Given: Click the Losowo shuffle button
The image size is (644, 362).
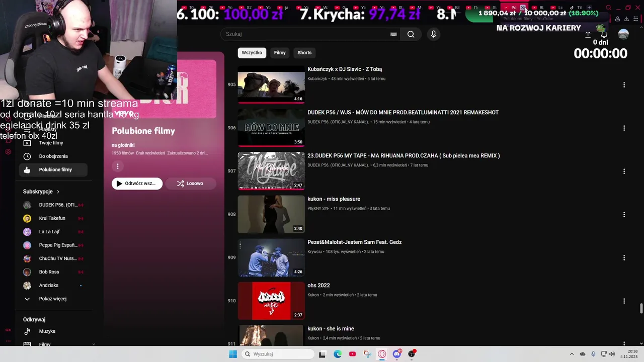Looking at the screenshot, I should coord(191,184).
